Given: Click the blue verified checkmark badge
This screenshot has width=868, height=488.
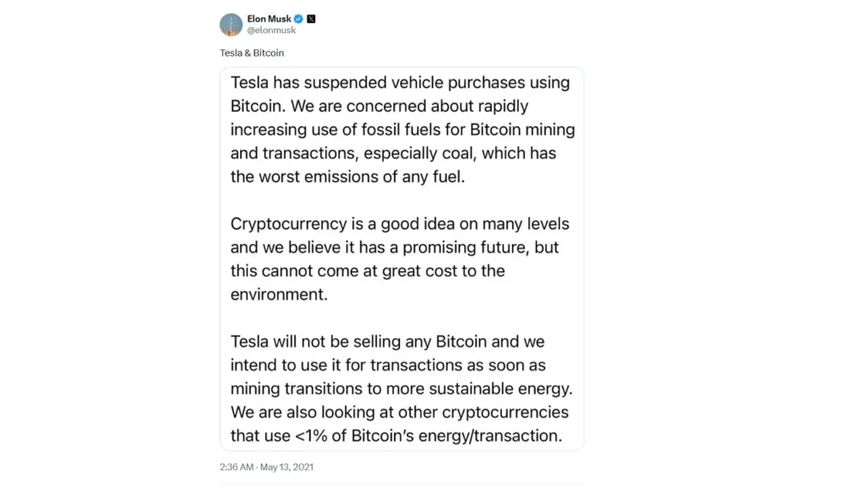Looking at the screenshot, I should click(298, 19).
